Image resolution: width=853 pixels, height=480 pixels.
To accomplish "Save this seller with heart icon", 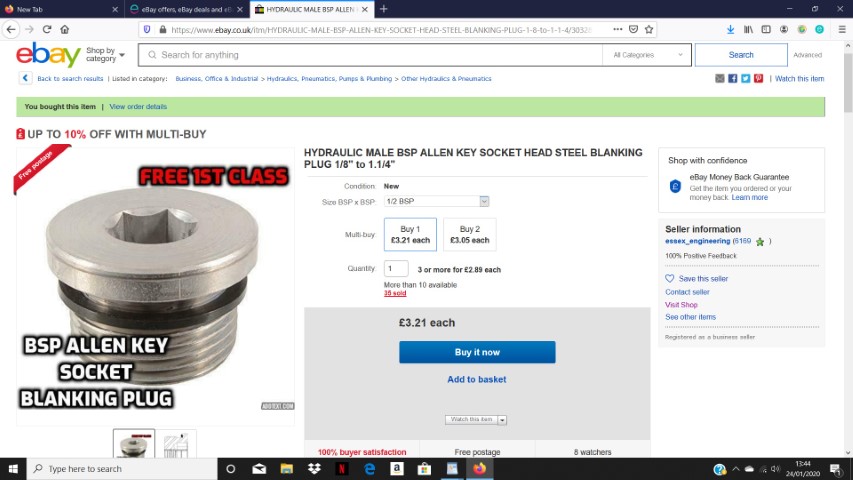I will tap(670, 278).
